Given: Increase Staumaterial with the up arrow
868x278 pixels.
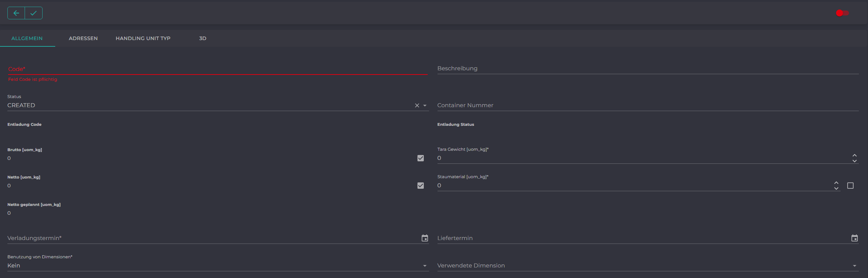Looking at the screenshot, I should pos(836,183).
